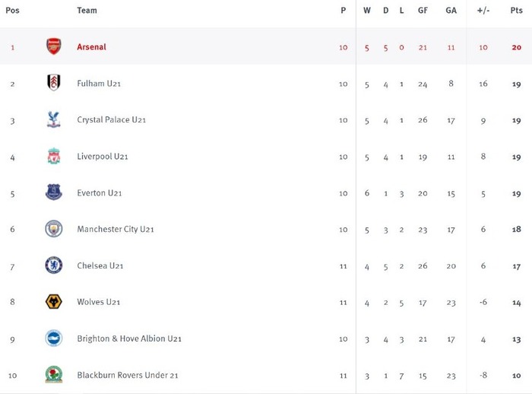Open the Wolves U21 wolf-head logo
The image size is (532, 394).
(54, 302)
